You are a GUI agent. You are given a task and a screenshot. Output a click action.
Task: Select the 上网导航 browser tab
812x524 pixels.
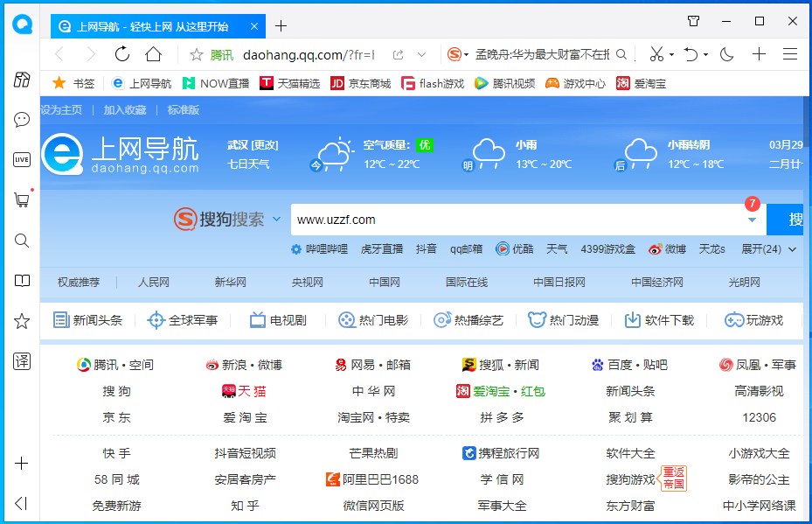click(x=158, y=26)
